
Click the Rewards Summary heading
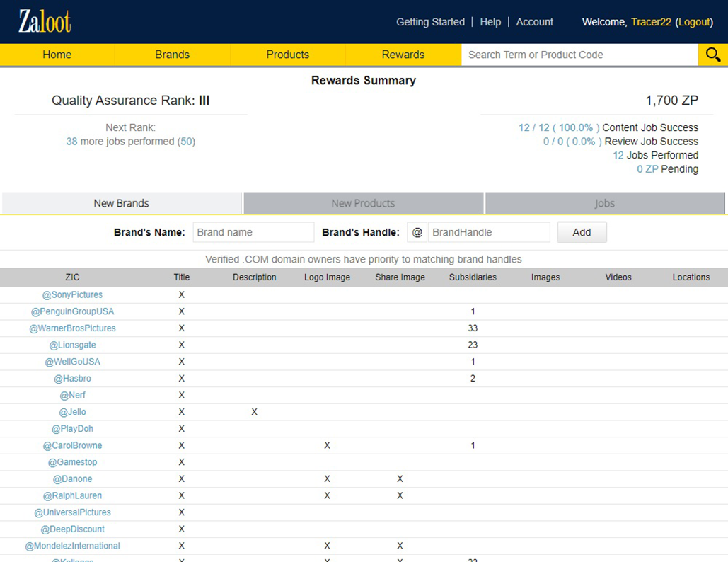[x=364, y=81]
